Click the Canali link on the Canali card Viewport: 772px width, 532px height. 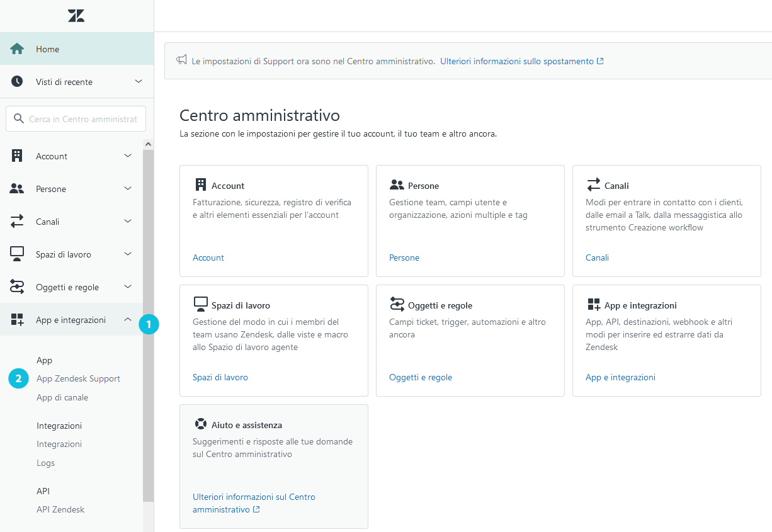[597, 258]
